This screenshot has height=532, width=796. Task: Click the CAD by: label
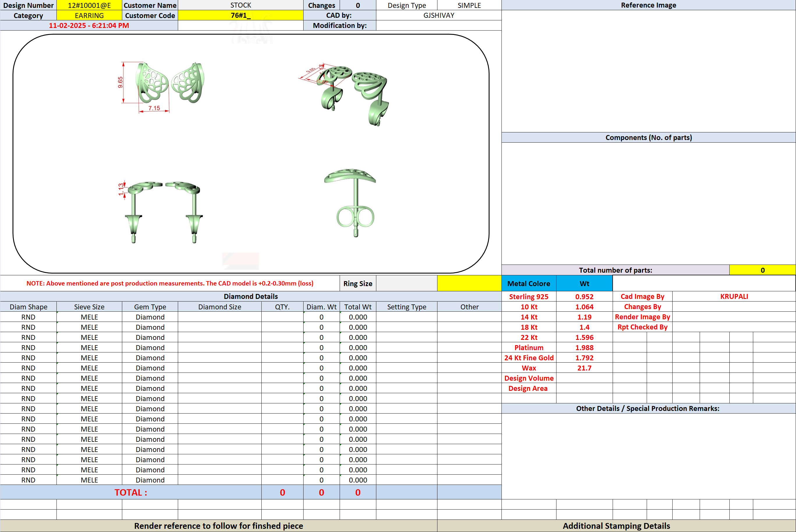pos(340,15)
